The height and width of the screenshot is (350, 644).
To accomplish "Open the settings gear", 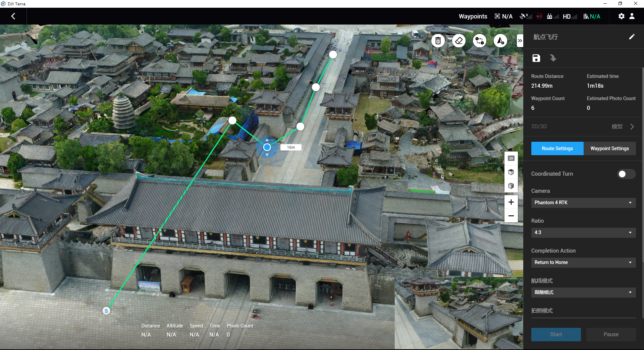I will click(x=621, y=16).
